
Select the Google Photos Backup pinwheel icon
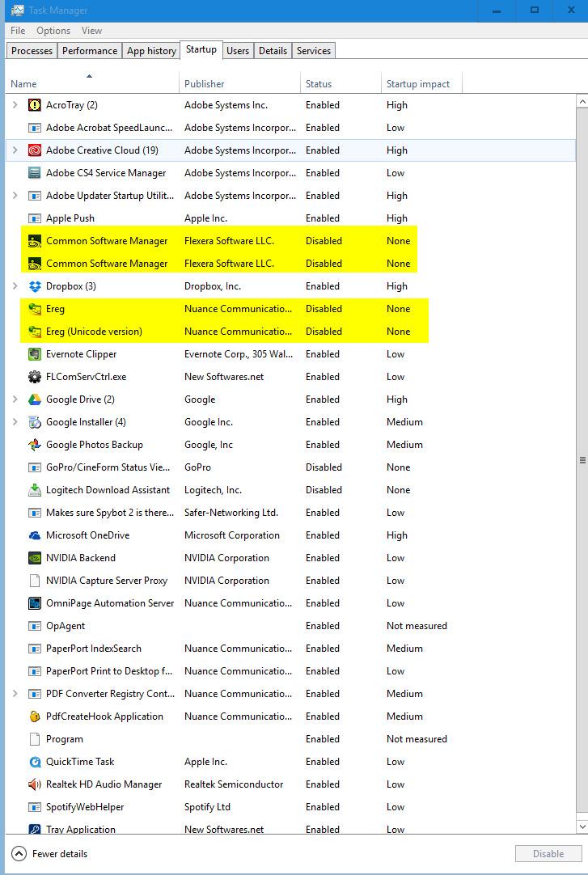pyautogui.click(x=35, y=445)
